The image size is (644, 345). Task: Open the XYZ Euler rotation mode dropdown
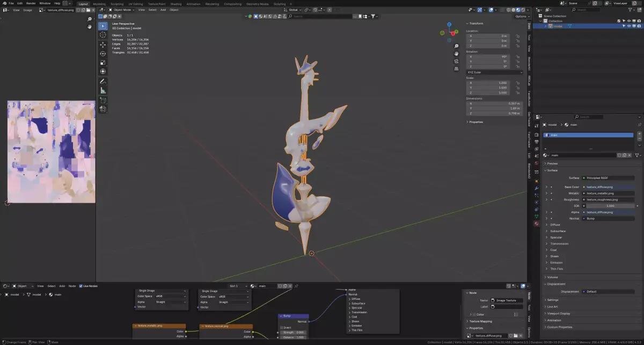494,72
